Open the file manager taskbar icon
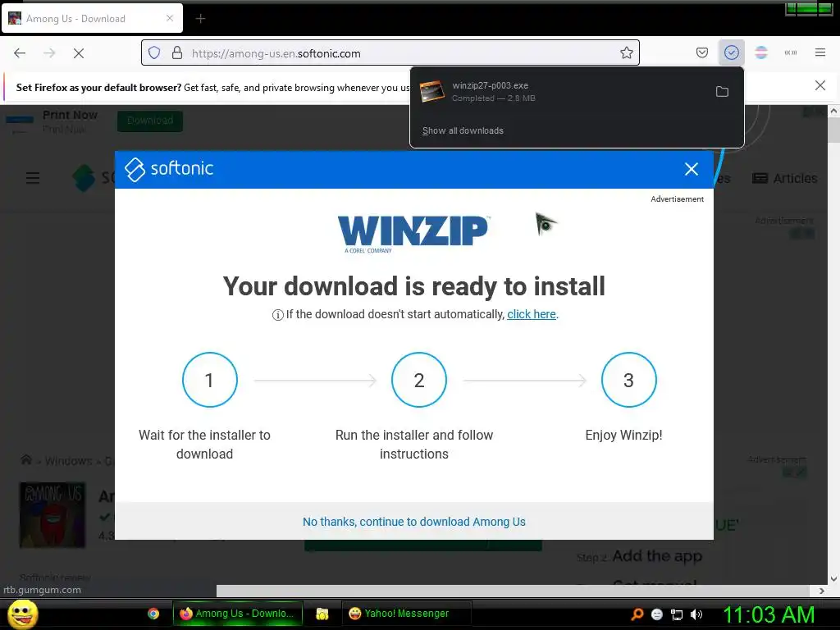This screenshot has width=840, height=630. (x=322, y=614)
